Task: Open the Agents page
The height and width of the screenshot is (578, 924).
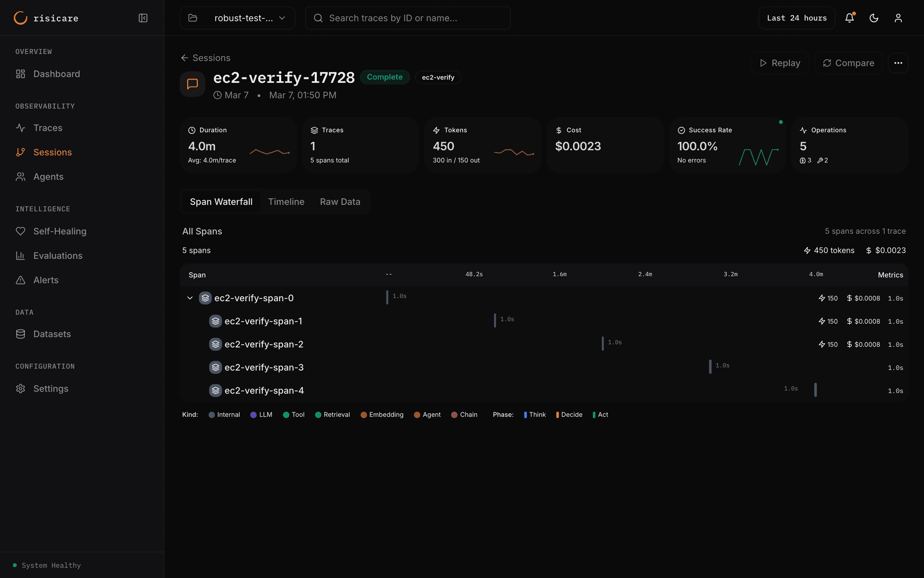Action: click(x=48, y=176)
